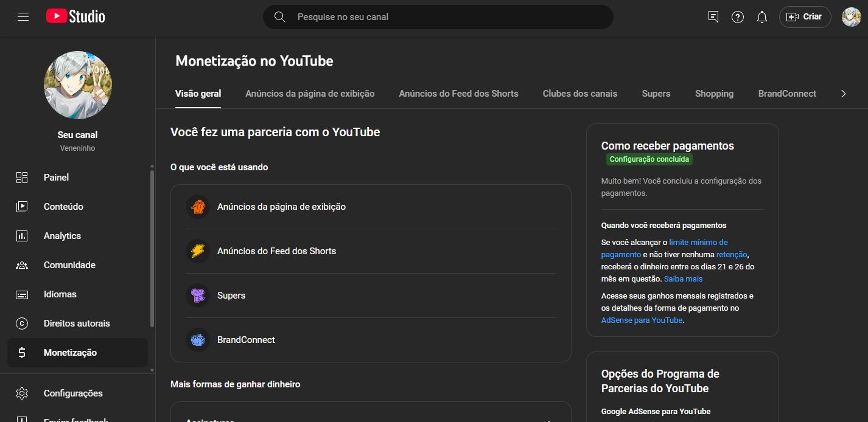Click the blue BrandConnect icon
868x422 pixels.
point(198,340)
